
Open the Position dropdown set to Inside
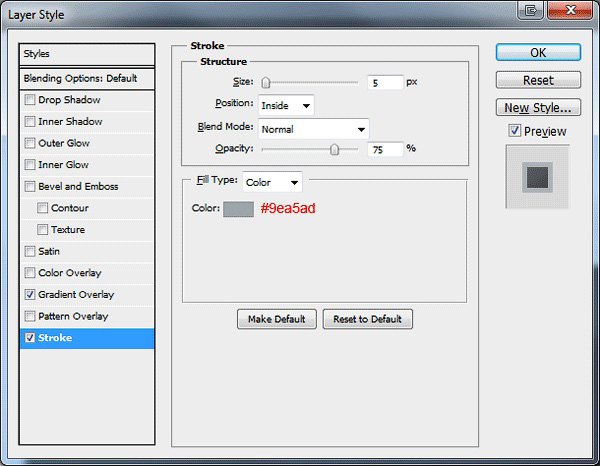[286, 105]
